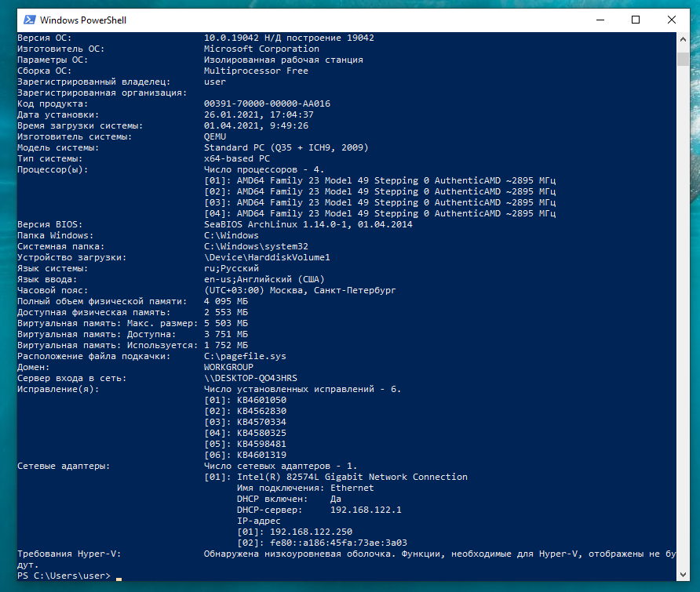Click Microsoft Corporation text
Viewport: 700px width, 592px height.
(x=261, y=49)
